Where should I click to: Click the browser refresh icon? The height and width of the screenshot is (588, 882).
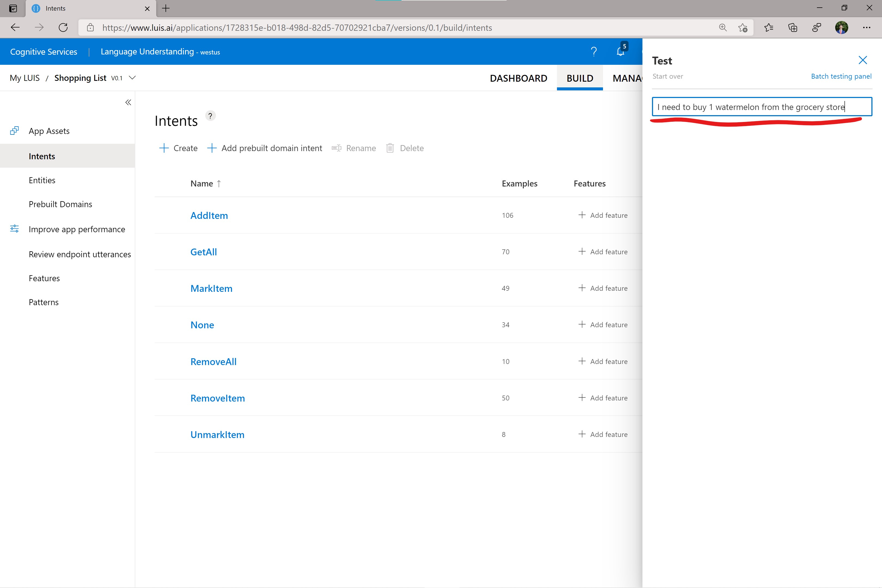click(63, 28)
